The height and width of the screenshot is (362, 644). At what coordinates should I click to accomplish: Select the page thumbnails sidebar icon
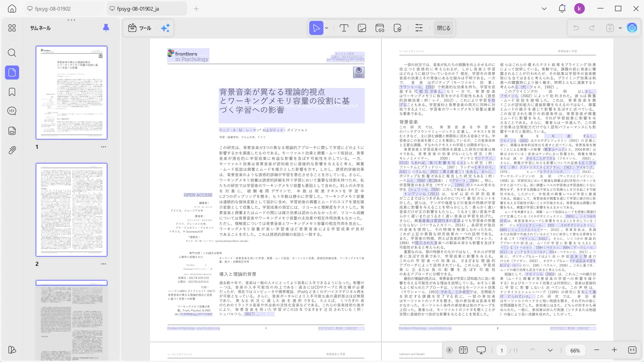pos(12,72)
